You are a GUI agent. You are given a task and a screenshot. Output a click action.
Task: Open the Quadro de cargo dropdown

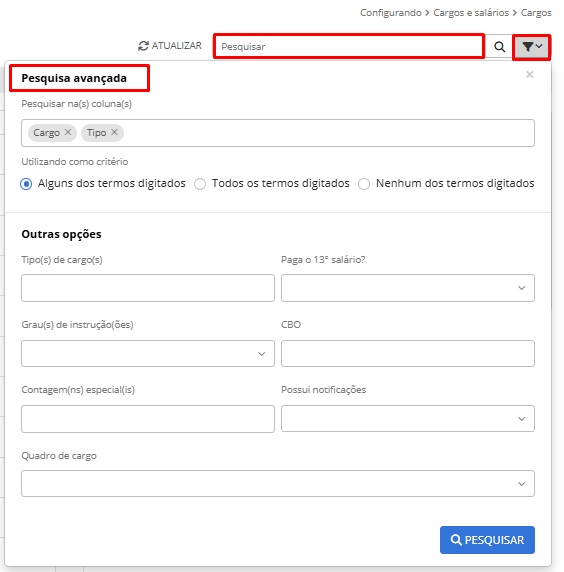pos(278,483)
